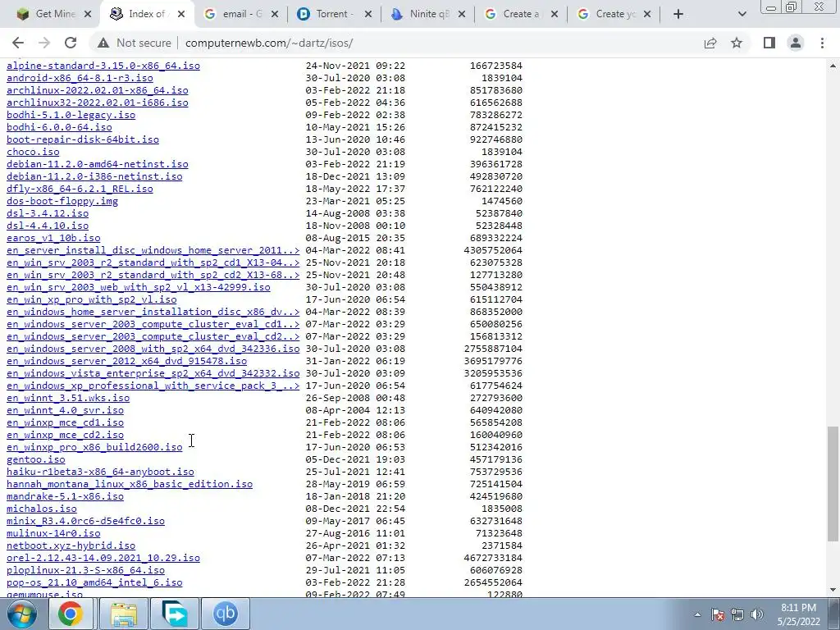
Task: Download mandrake-5.1-x86.iso
Action: pos(66,496)
